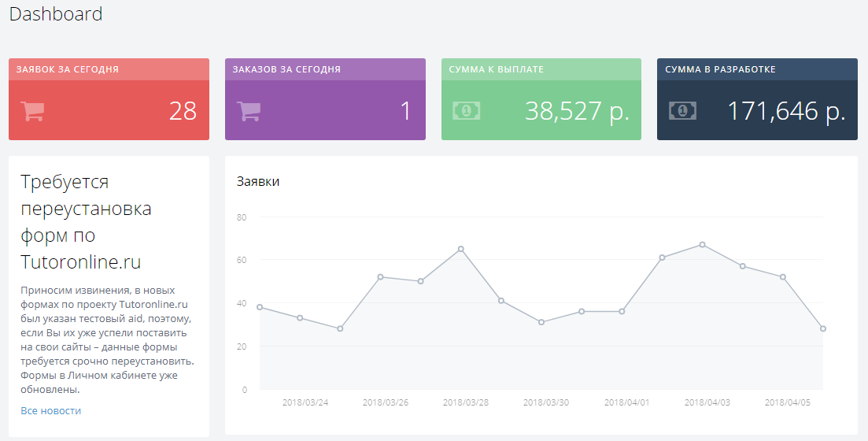This screenshot has height=441, width=868.
Task: Click the news headline about Tutoronline.ru forms
Action: (86, 221)
